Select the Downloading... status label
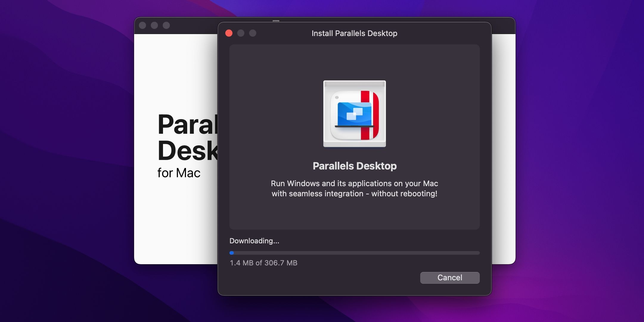 tap(254, 241)
